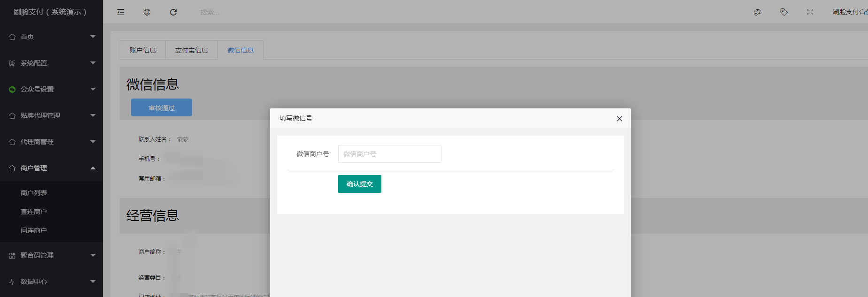Image resolution: width=868 pixels, height=297 pixels.
Task: Click the 聚合码管理 icon in sidebar
Action: tap(12, 255)
